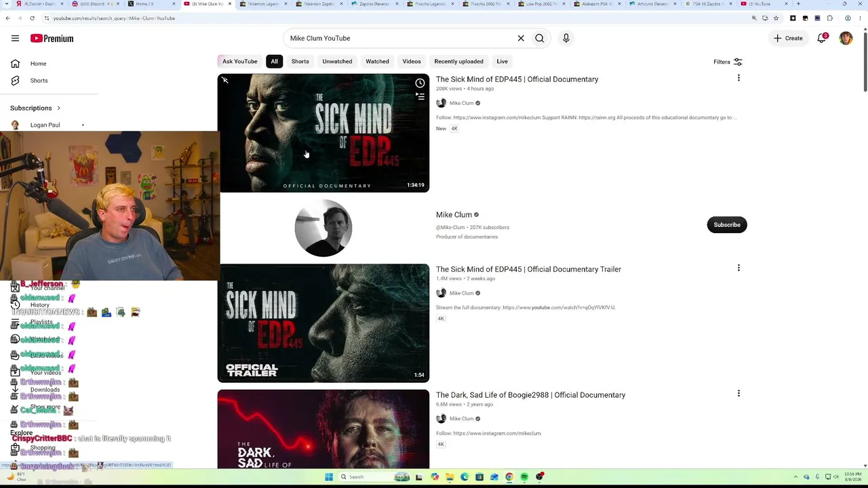Click the browser address bar URL
The width and height of the screenshot is (868, 488).
coord(114,18)
